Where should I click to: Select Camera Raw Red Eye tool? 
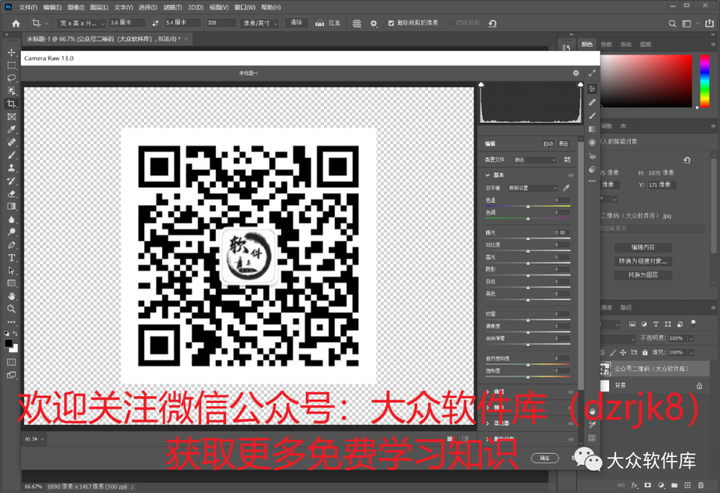592,156
